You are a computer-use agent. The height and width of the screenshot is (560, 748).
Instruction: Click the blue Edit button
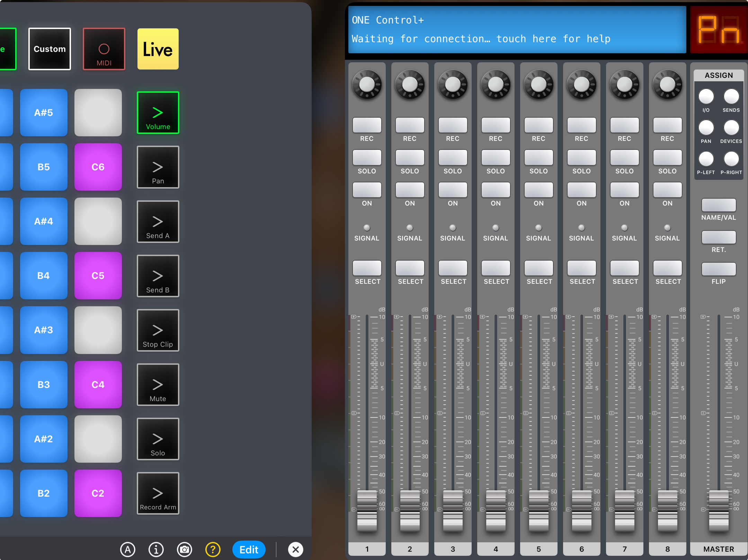(249, 549)
